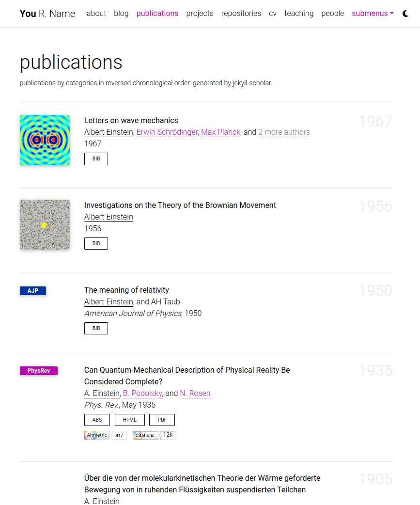Open Erwin Schrödinger's author link
420x505 pixels.
(x=167, y=132)
